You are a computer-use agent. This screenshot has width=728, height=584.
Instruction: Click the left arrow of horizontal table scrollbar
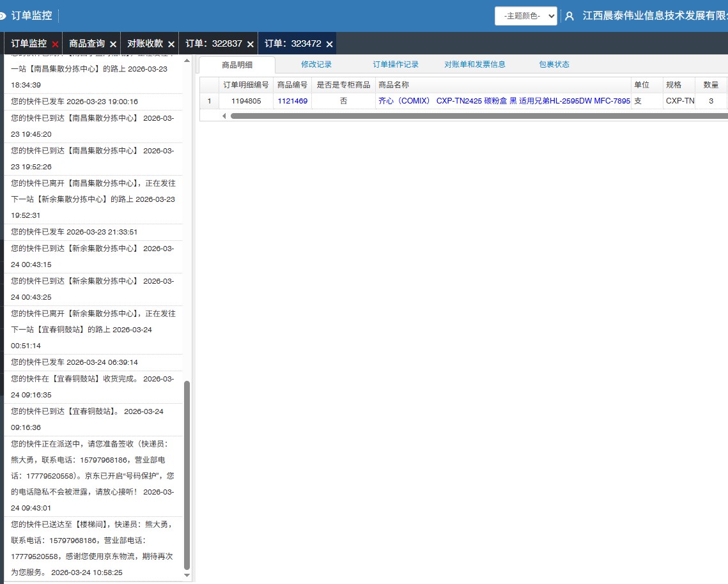click(224, 116)
